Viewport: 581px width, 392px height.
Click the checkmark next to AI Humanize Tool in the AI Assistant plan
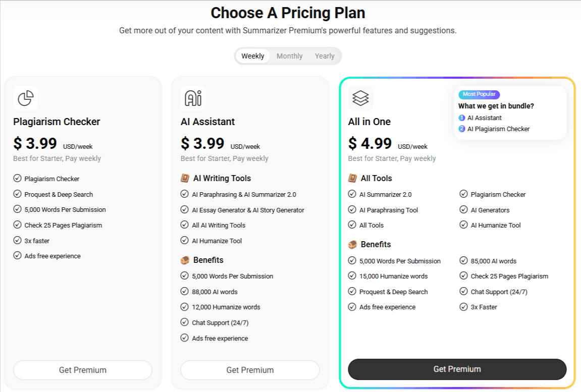tap(185, 241)
